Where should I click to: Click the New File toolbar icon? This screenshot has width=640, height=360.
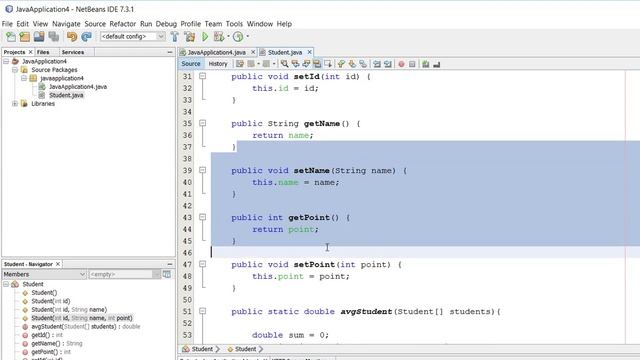tap(11, 37)
